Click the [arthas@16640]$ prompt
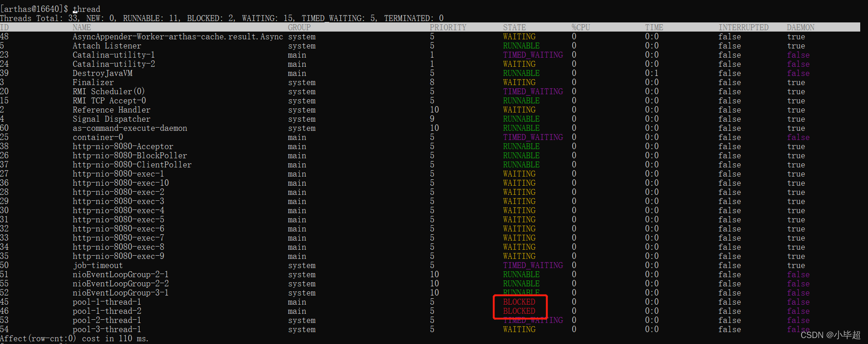868x344 pixels. point(34,9)
